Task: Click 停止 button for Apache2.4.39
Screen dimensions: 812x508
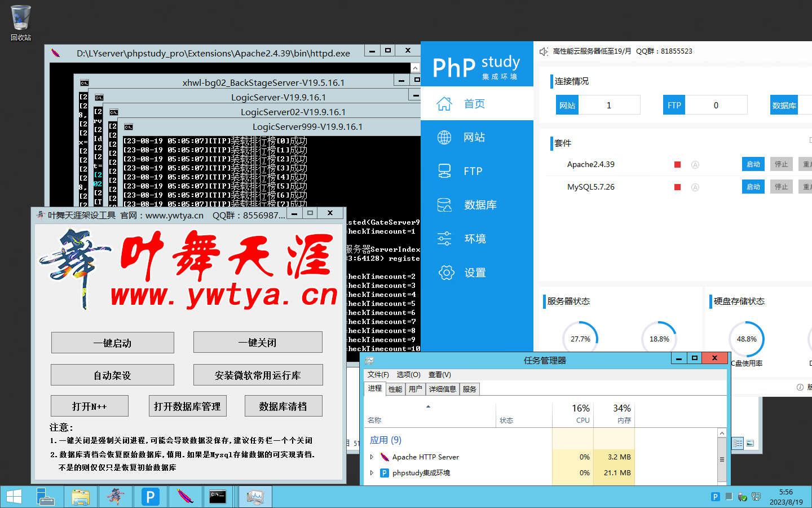Action: click(782, 164)
